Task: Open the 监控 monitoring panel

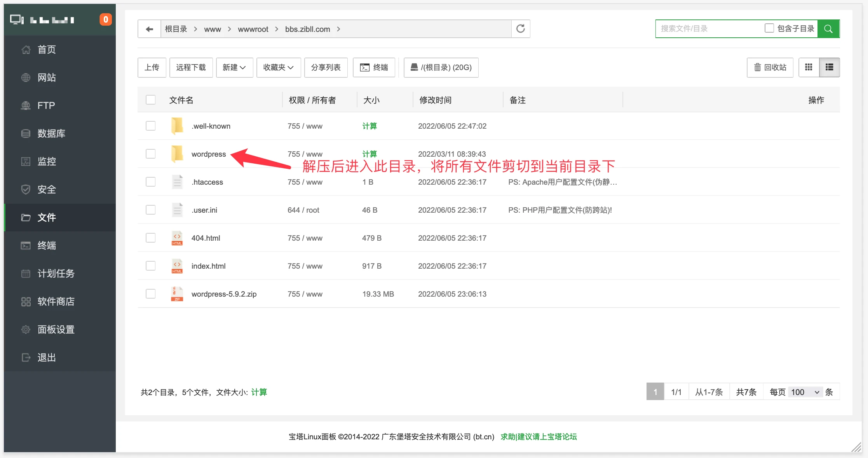Action: tap(47, 161)
